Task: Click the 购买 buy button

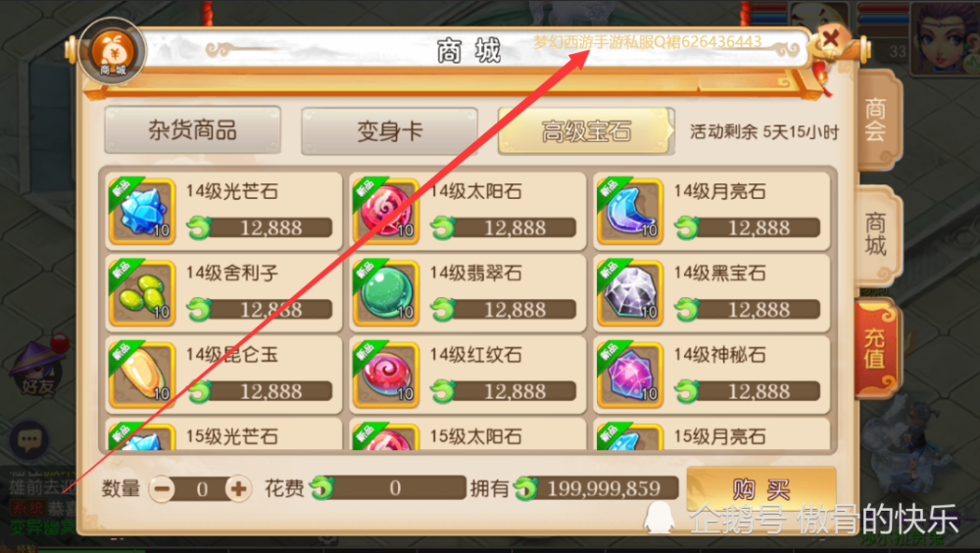Action: [761, 488]
